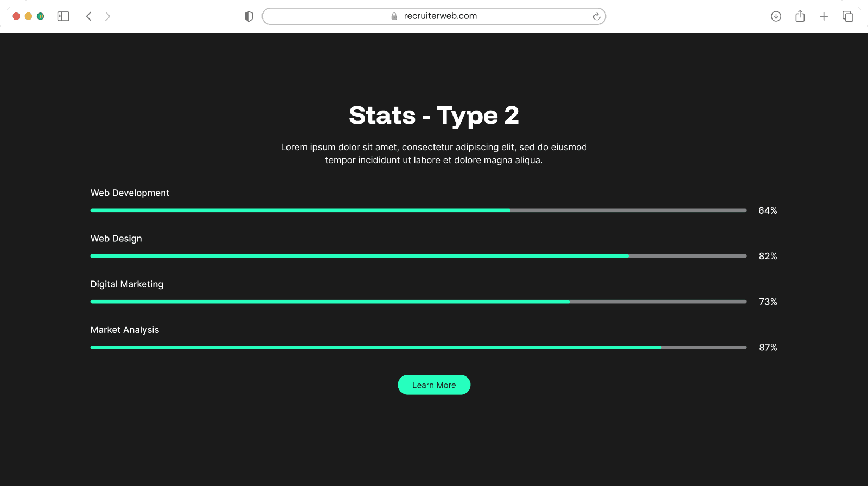Select the Web Development label
The height and width of the screenshot is (486, 868).
130,193
